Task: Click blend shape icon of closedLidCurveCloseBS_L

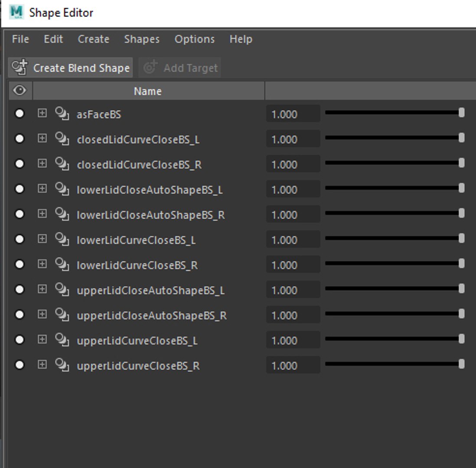Action: [x=62, y=139]
